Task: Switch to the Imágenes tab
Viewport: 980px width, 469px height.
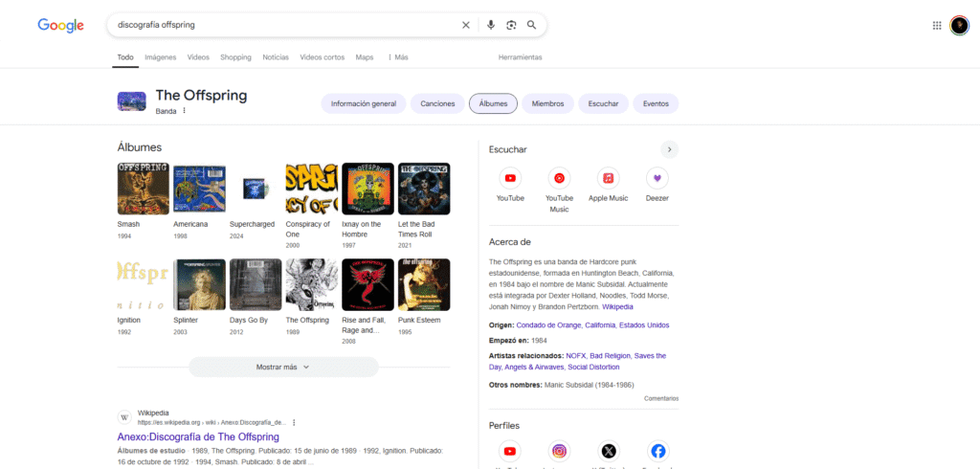Action: tap(160, 57)
